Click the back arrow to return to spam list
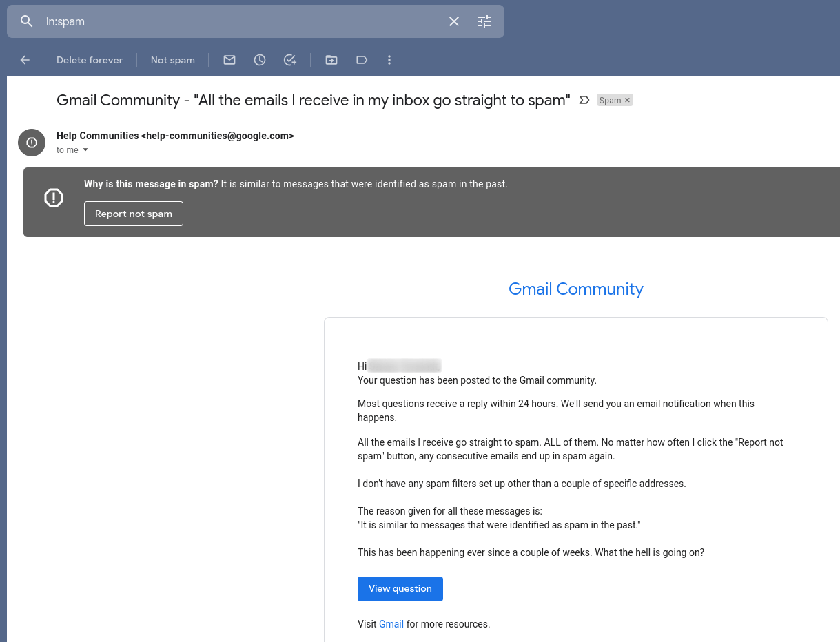Screen dimensions: 840x642 pos(25,60)
